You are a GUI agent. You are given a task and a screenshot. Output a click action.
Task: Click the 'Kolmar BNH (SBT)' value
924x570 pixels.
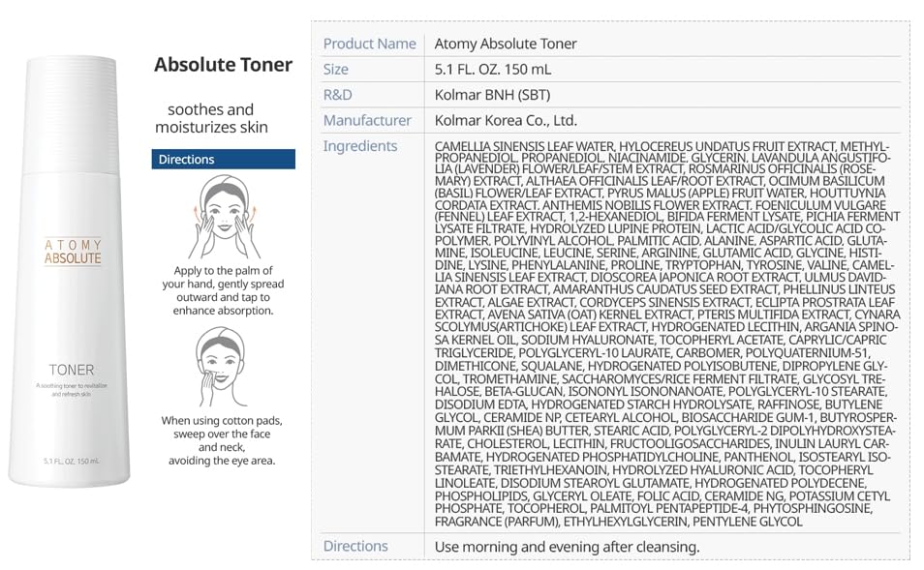coord(492,95)
